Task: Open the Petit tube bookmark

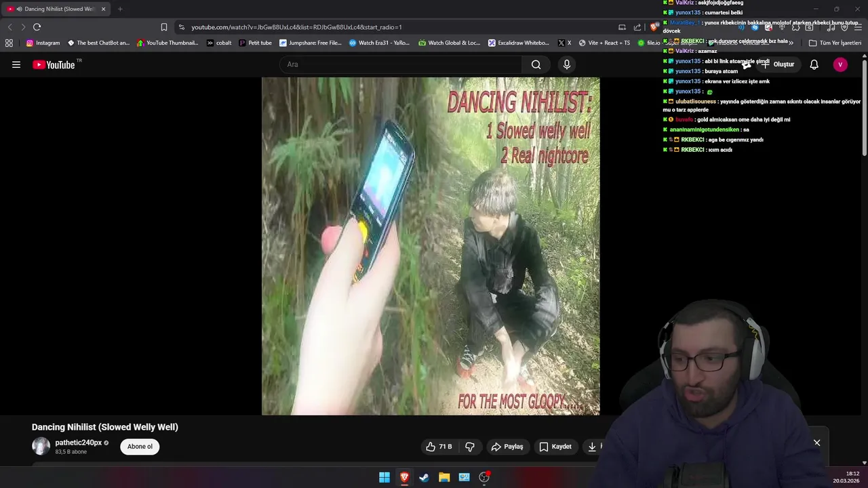Action: click(255, 43)
